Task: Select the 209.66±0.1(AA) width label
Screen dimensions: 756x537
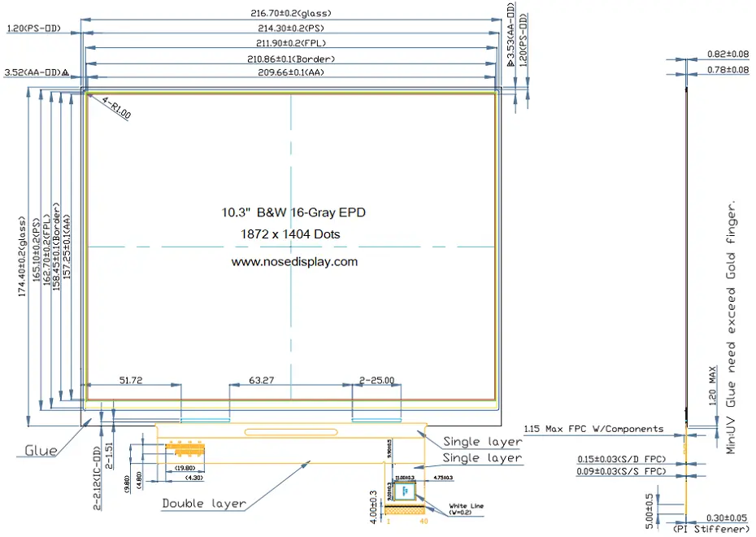Action: click(291, 72)
